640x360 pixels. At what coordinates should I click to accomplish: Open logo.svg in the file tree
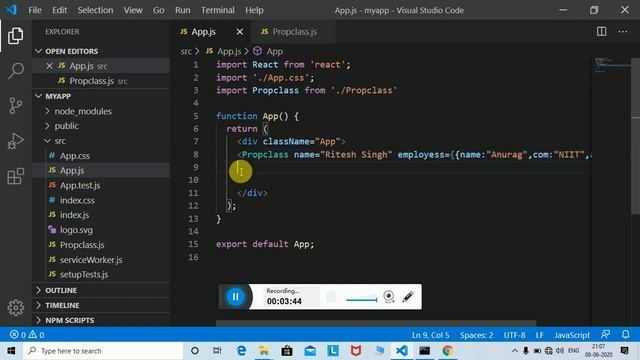pos(76,230)
